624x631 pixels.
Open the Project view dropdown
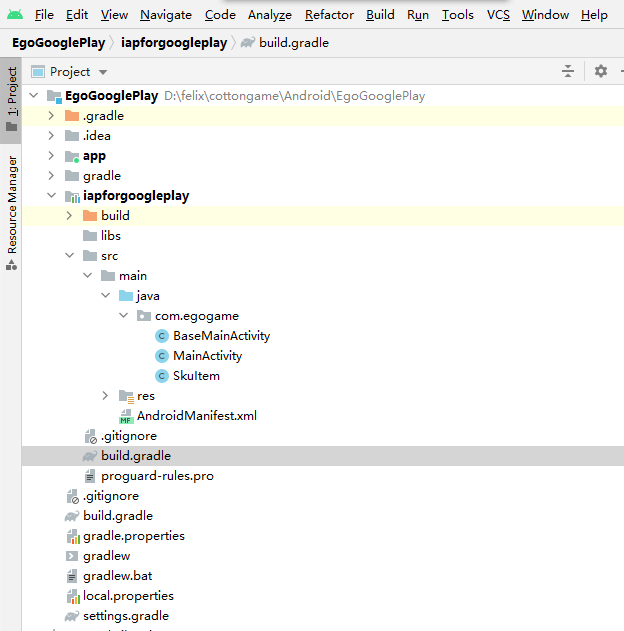pyautogui.click(x=69, y=72)
